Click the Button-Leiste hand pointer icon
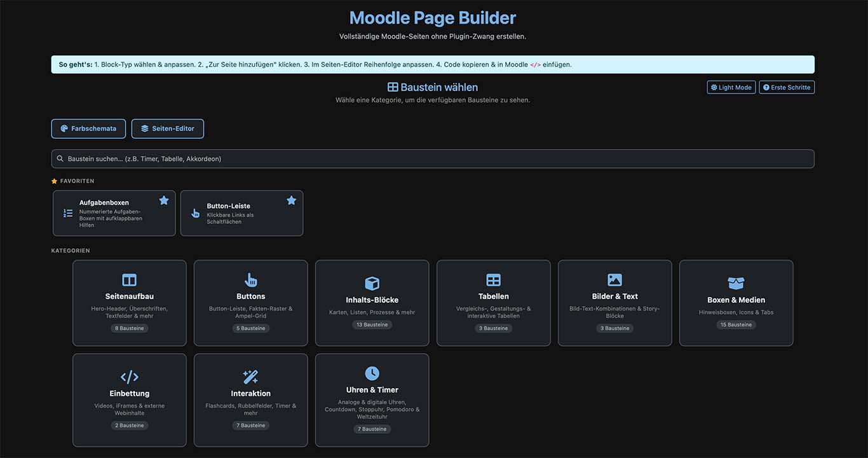 tap(196, 213)
